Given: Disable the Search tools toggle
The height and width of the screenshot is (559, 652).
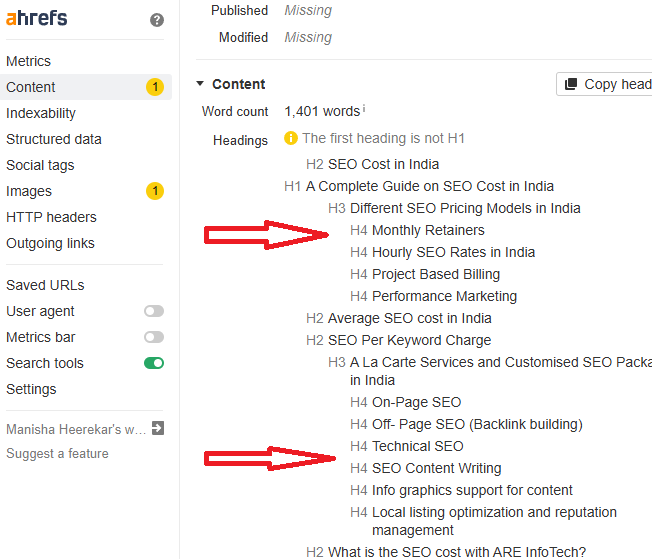Looking at the screenshot, I should pos(154,363).
